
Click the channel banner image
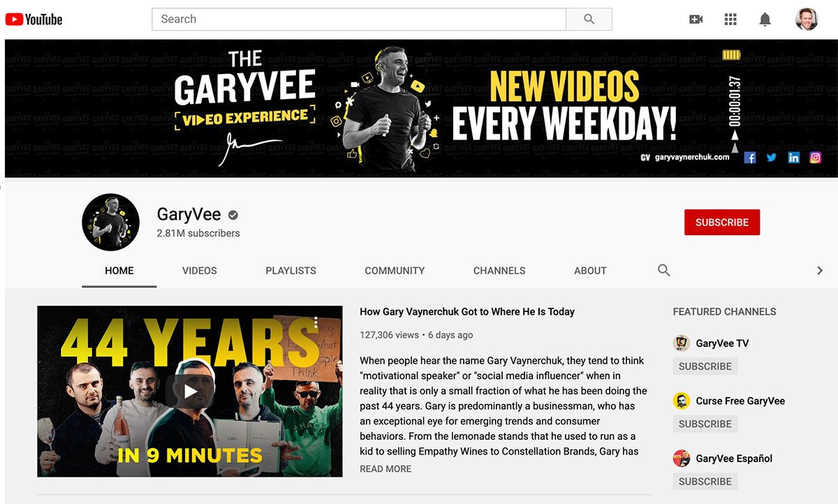click(x=421, y=108)
